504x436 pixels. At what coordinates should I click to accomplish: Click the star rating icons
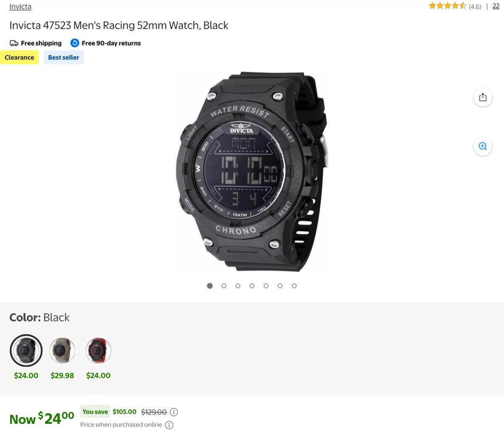tap(447, 6)
